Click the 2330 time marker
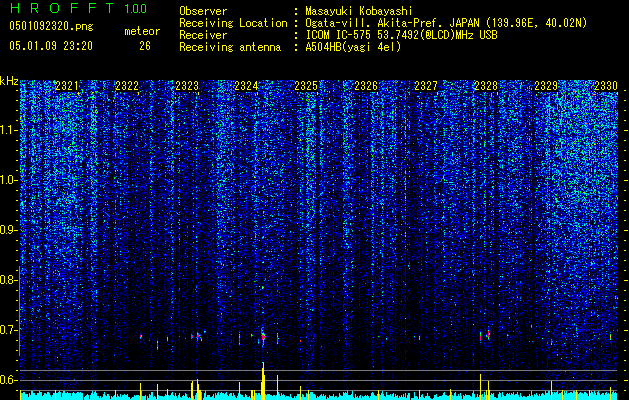629x400 pixels. [x=606, y=86]
